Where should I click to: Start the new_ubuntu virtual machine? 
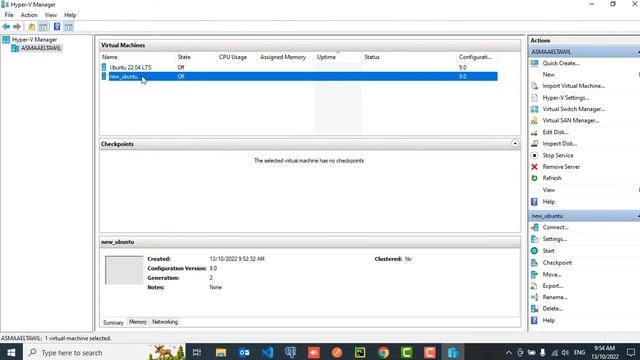[548, 251]
